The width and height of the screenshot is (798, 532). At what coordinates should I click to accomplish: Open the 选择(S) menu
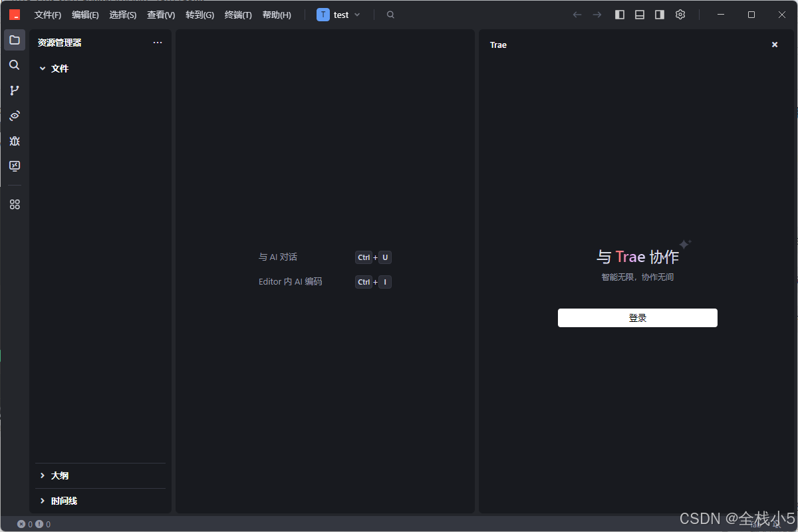[123, 15]
